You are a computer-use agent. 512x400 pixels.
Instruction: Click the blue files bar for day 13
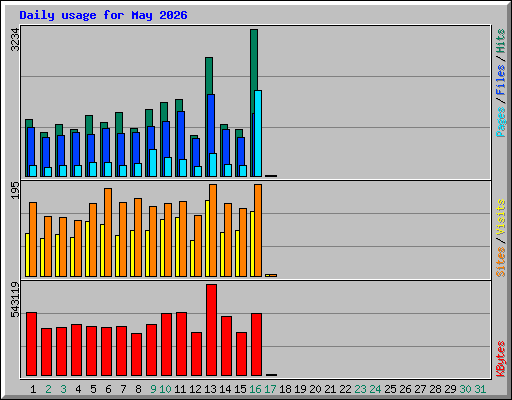pos(211,124)
